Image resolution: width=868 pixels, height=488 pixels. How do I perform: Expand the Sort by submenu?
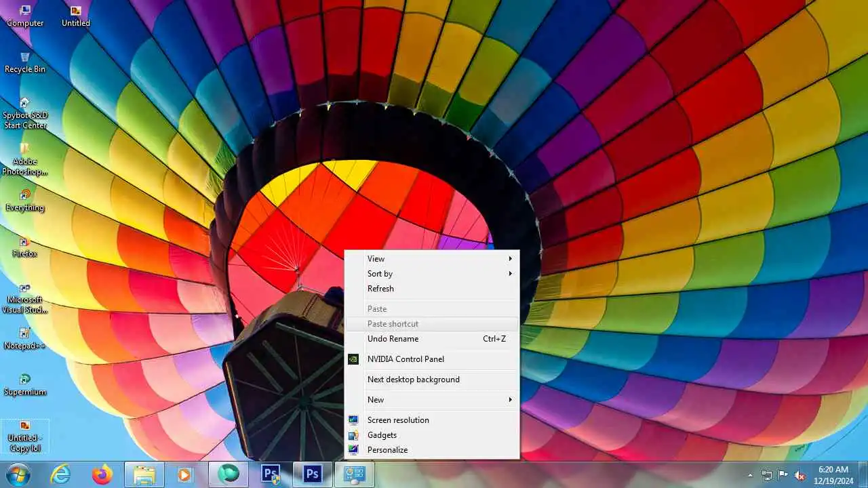pos(432,274)
